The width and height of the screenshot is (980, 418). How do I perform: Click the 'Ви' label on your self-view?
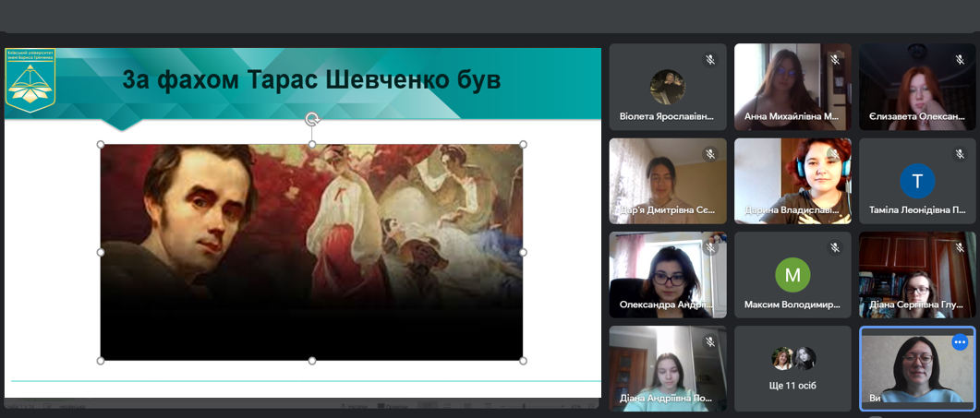click(875, 398)
